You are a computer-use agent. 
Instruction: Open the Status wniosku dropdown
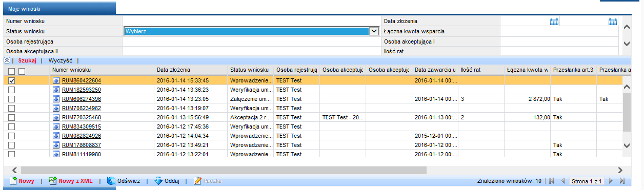(251, 31)
